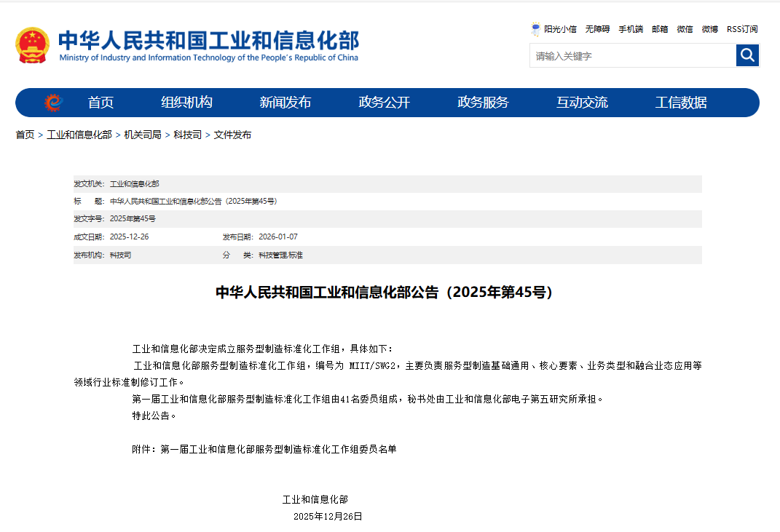Open the 政务公开 menu
The height and width of the screenshot is (532, 780).
point(385,103)
